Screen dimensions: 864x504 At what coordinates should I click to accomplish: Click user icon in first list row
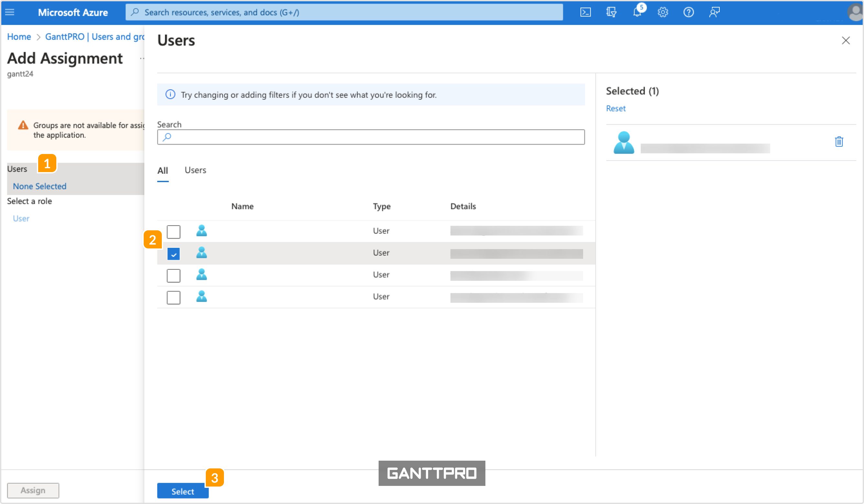point(202,230)
